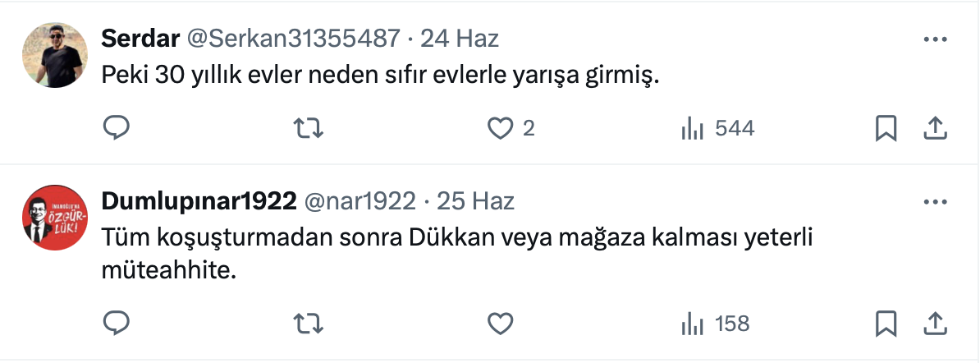Click the display name Serdar
The width and height of the screenshot is (980, 363).
[x=140, y=38]
